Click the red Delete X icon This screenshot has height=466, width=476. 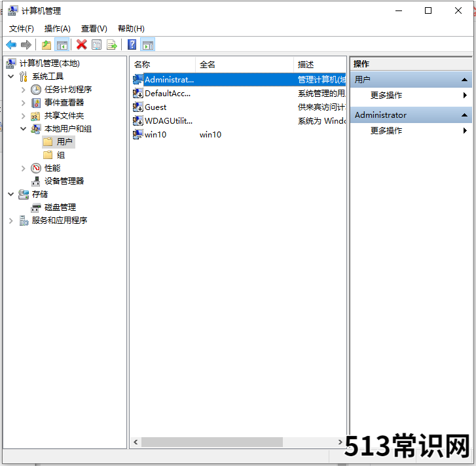81,45
